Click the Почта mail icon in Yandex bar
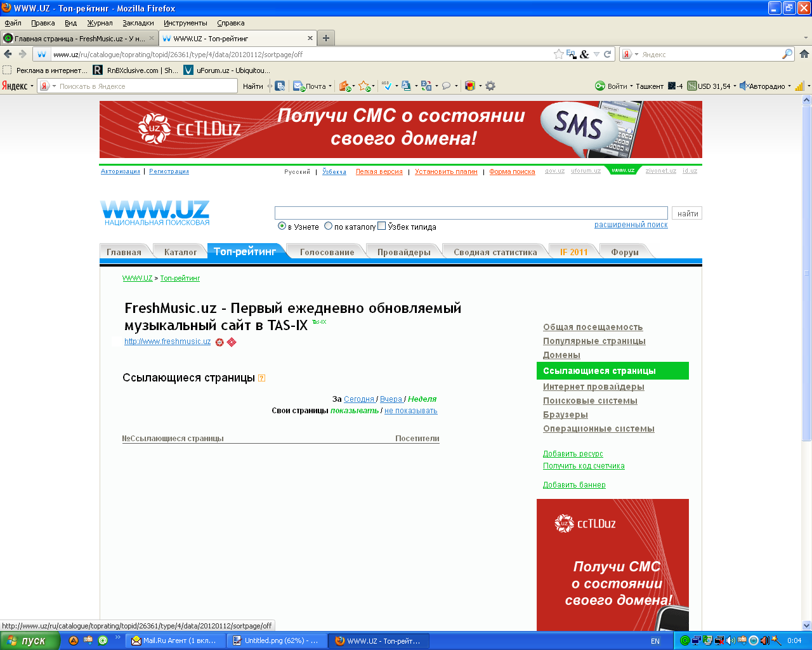The width and height of the screenshot is (812, 650). [x=299, y=86]
